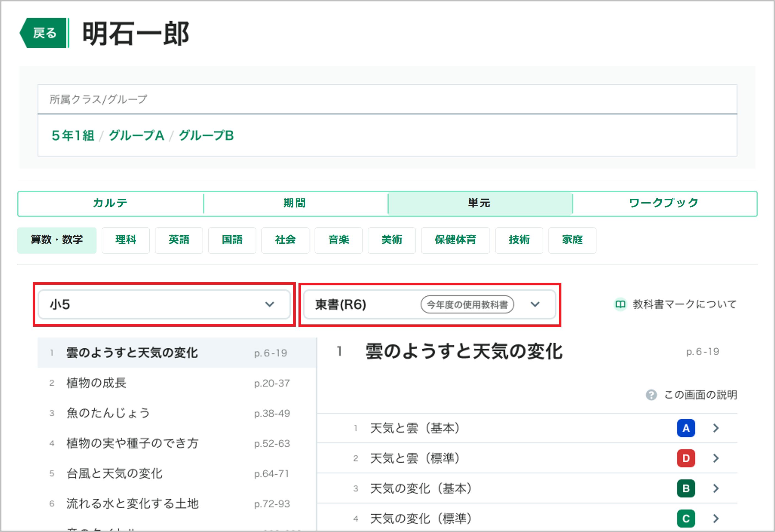Select unit 台風と天気の変化
Image resolution: width=775 pixels, height=532 pixels.
tap(177, 474)
